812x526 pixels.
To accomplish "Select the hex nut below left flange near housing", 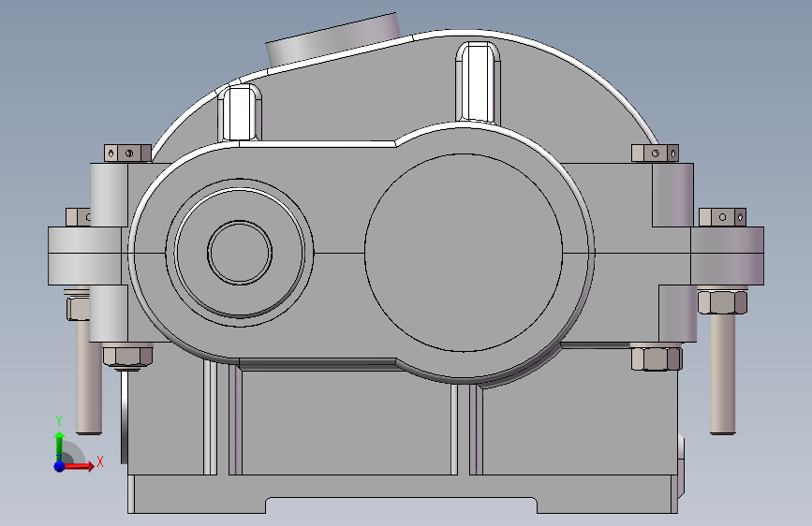I will click(x=127, y=356).
